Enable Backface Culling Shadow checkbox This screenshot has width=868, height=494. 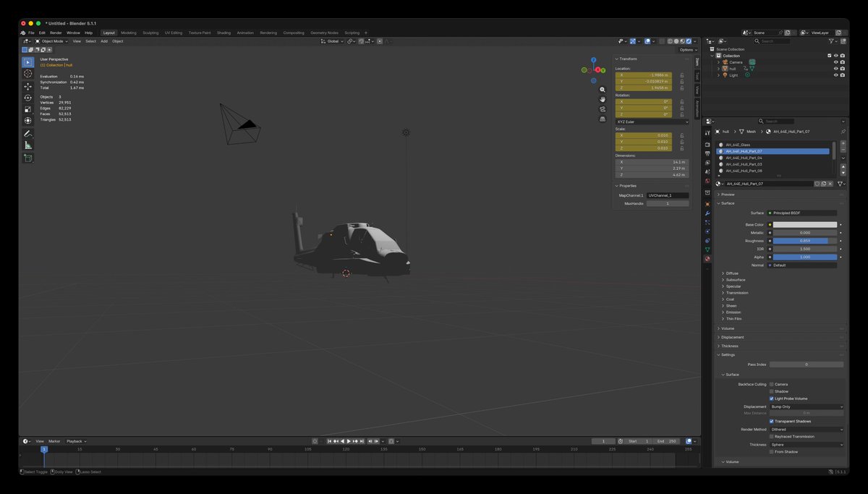(772, 391)
